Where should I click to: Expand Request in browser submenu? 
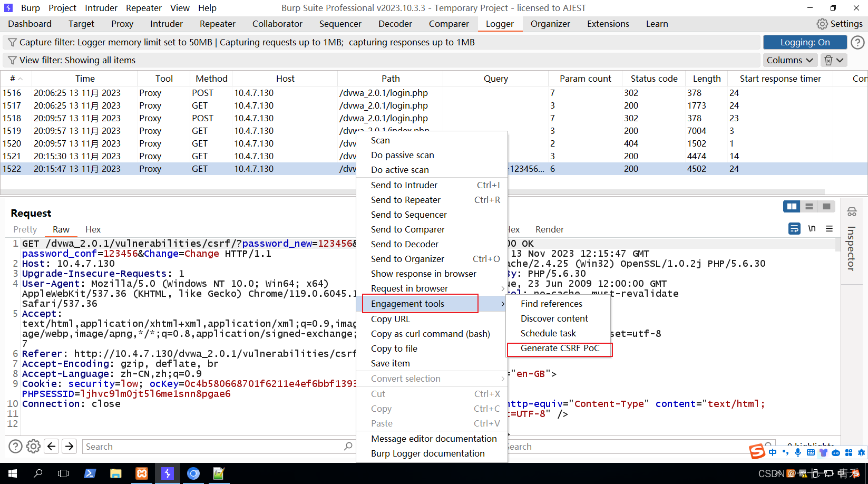point(432,288)
